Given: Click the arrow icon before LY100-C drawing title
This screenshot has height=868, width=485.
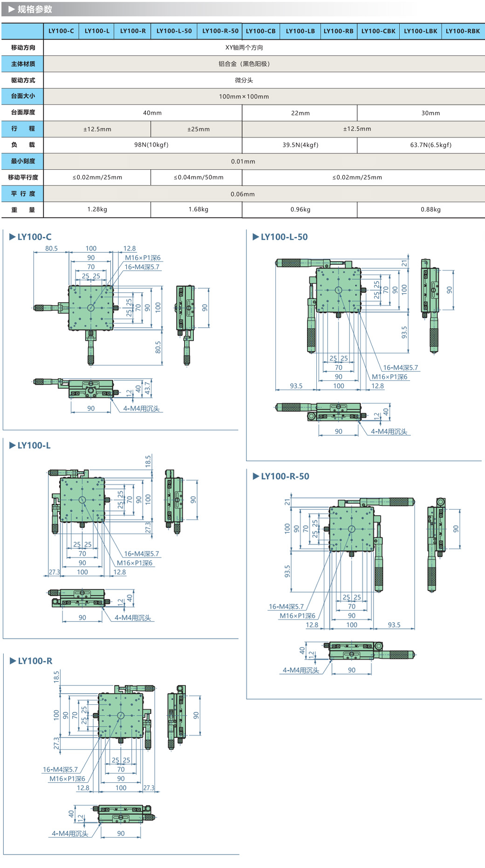Looking at the screenshot, I should pos(12,237).
